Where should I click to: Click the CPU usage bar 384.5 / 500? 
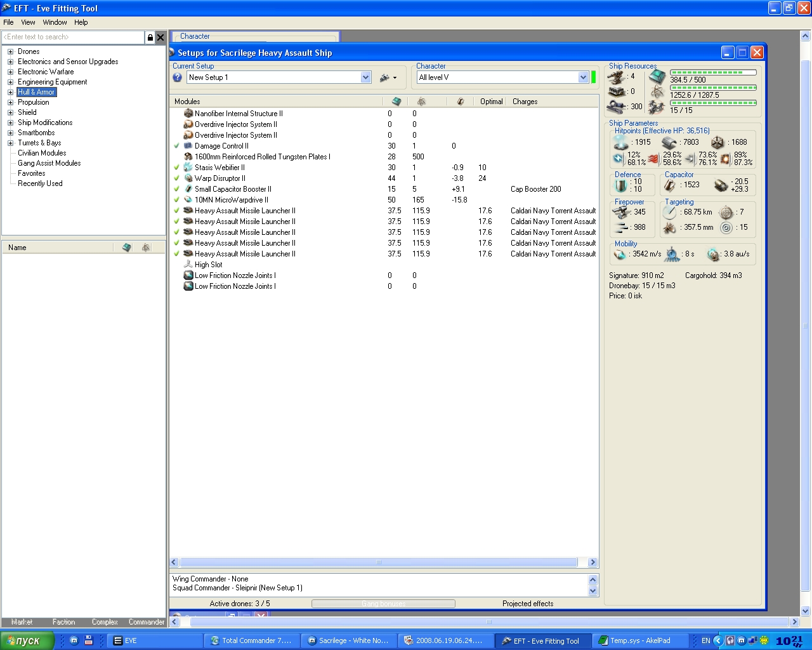(x=714, y=72)
